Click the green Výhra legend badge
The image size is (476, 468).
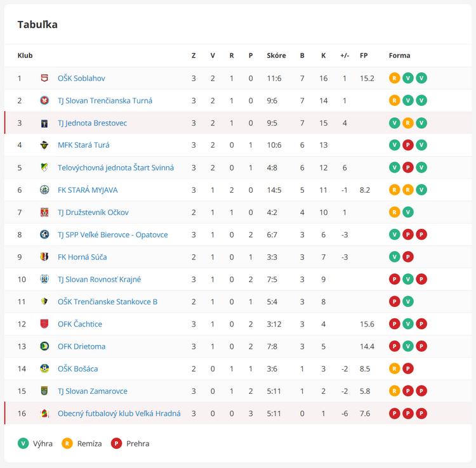click(23, 443)
